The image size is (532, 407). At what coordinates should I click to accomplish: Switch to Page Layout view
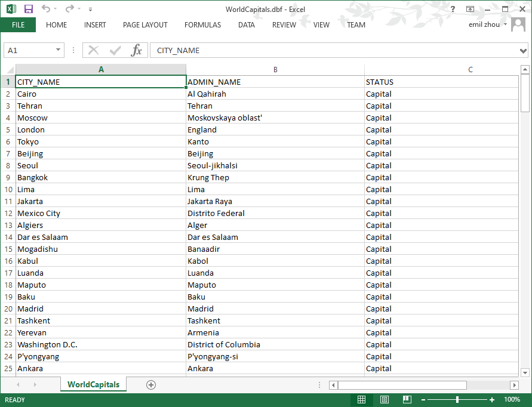(x=385, y=400)
